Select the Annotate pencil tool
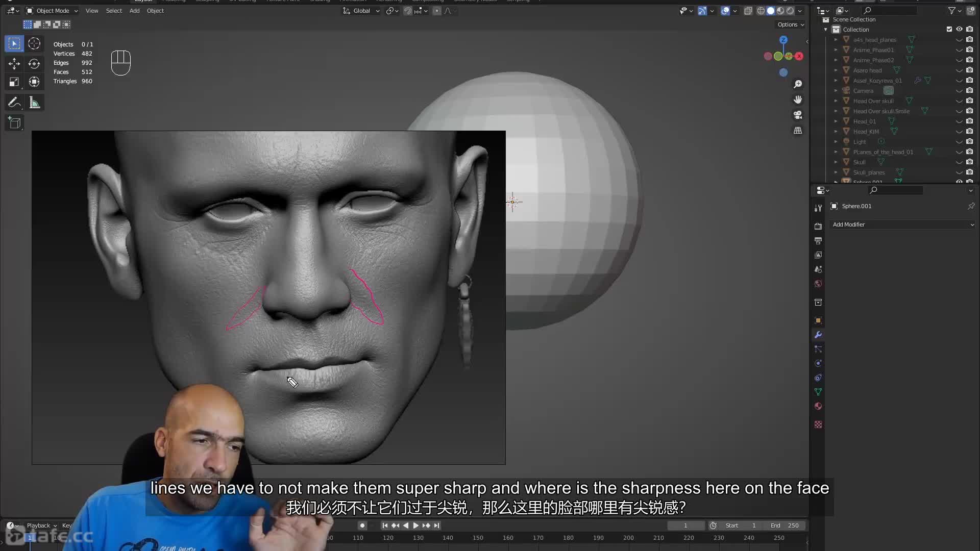Image resolution: width=980 pixels, height=551 pixels. pos(14,103)
